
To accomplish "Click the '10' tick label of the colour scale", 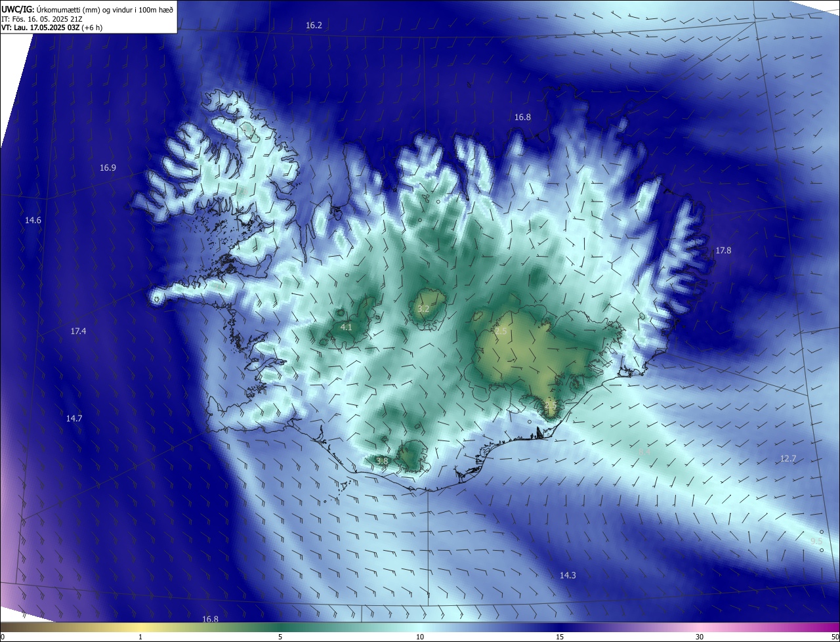I will click(420, 637).
